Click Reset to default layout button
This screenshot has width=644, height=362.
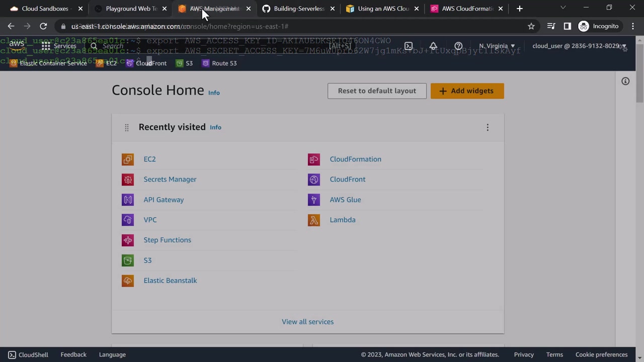377,91
